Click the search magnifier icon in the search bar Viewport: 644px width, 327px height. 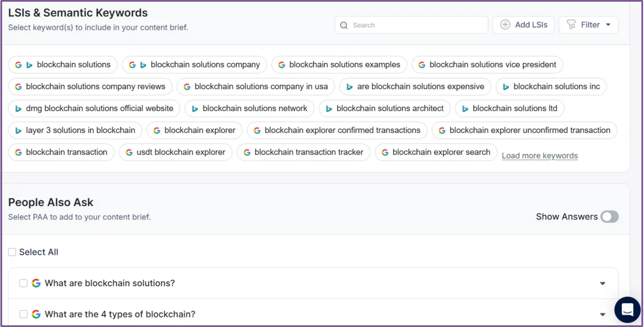(344, 25)
